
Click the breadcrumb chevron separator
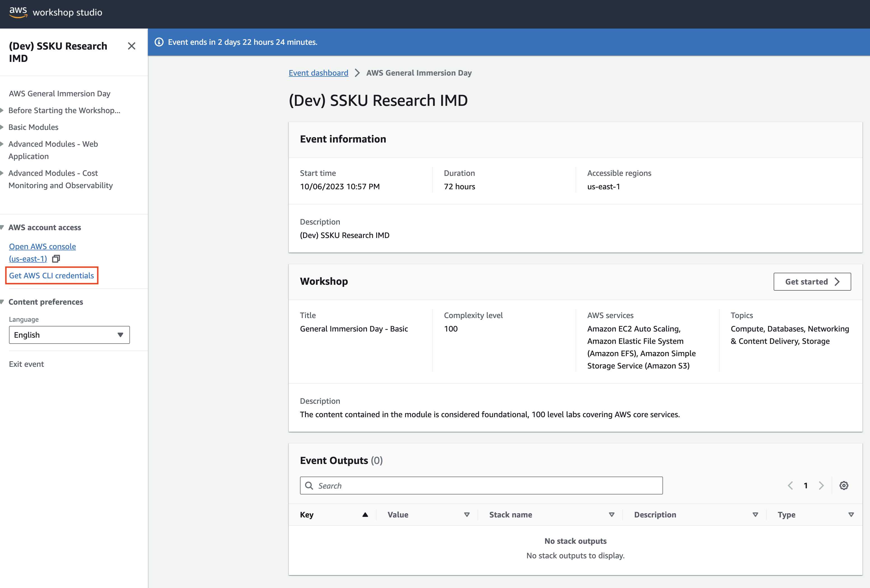pyautogui.click(x=357, y=73)
